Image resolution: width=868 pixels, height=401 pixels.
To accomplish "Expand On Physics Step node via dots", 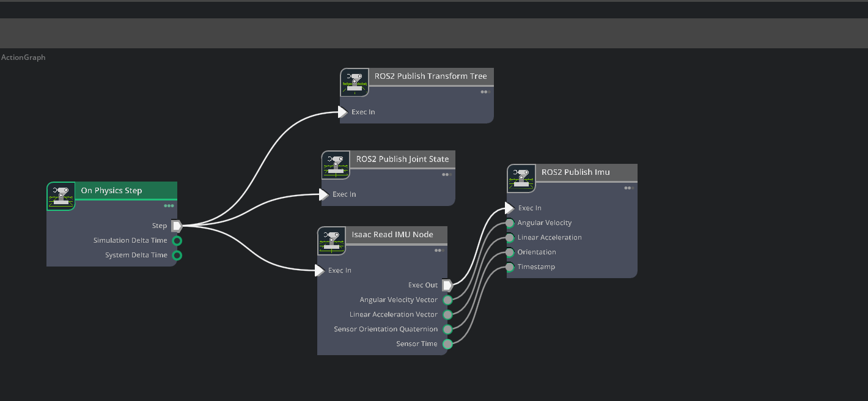I will (x=169, y=206).
